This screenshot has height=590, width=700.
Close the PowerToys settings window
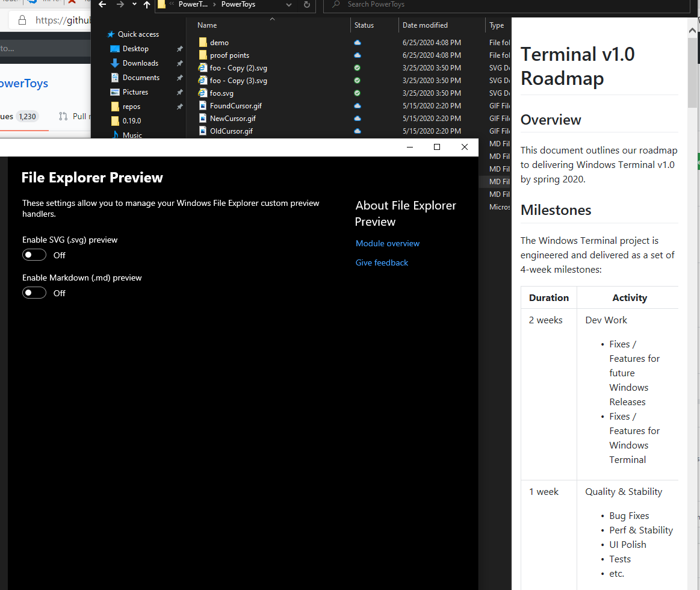pos(465,147)
